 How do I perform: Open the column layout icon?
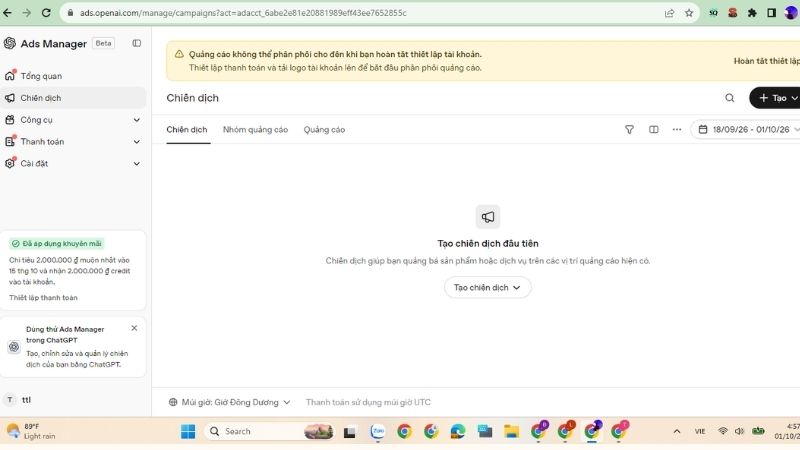[654, 130]
